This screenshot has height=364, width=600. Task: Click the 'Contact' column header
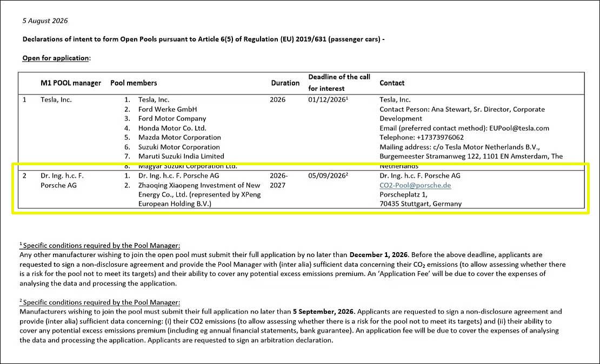(x=392, y=83)
